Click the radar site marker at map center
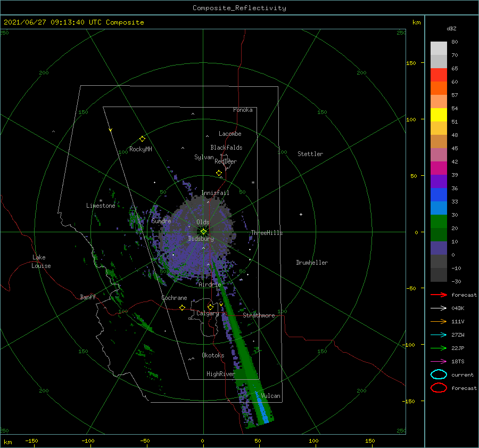The height and width of the screenshot is (448, 479). coord(203,232)
